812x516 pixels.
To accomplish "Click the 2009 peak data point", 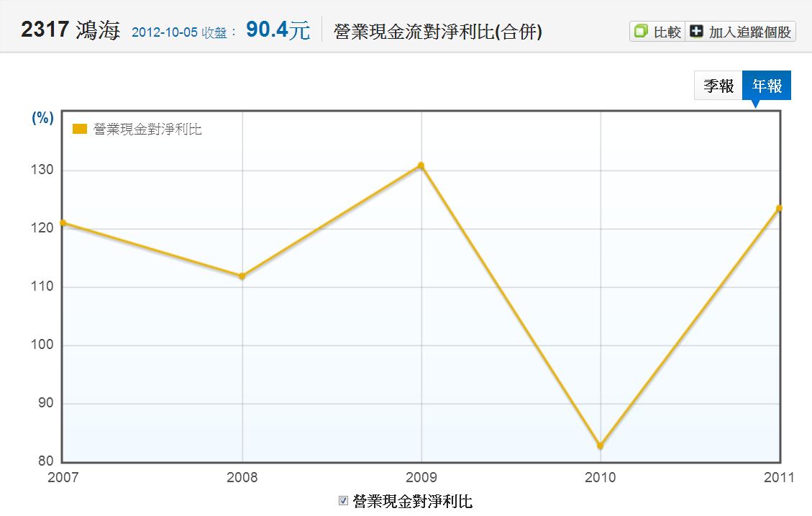I will pos(421,166).
